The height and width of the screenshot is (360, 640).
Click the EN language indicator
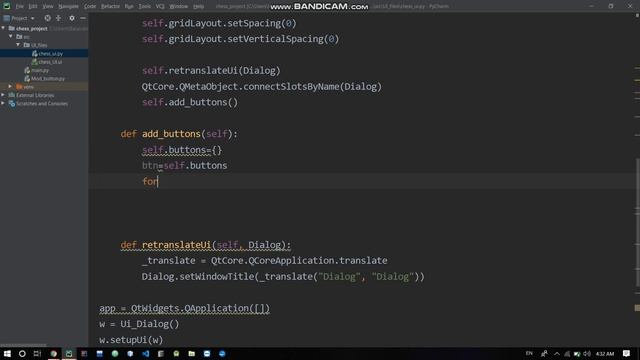529,353
